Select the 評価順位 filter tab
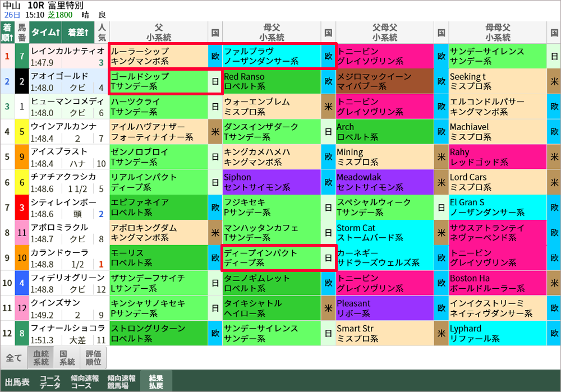 (x=93, y=358)
